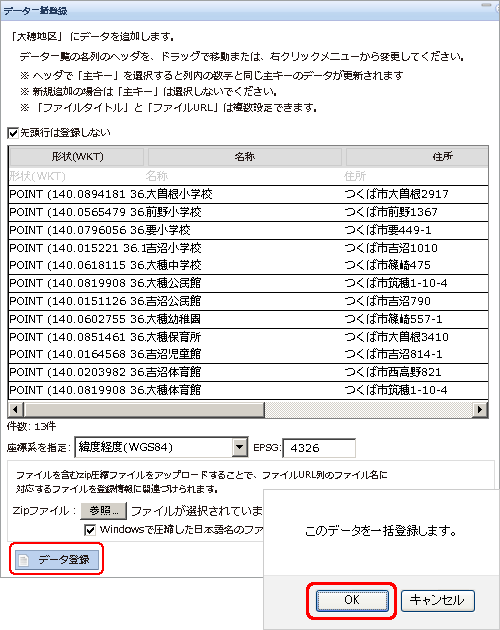
Task: Select the つくば市西高野821 address cell
Action: point(393,372)
